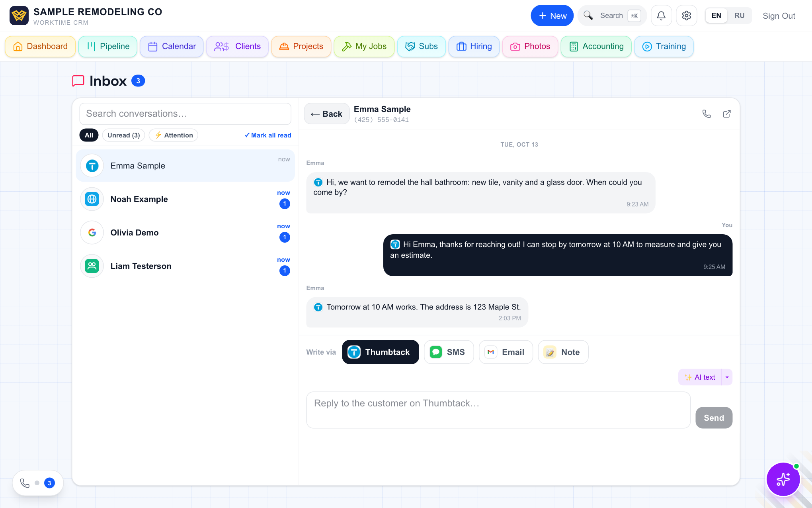Click the Worktime CRM logo
Screen dimensions: 812x508
(19, 16)
